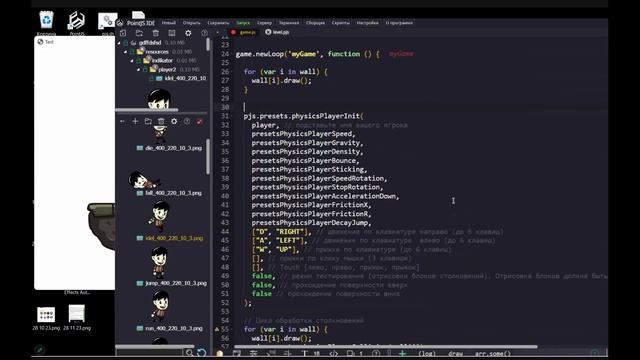The image size is (640, 360).
Task: Click the fallen character sprite thumbnail
Action: tap(144, 180)
